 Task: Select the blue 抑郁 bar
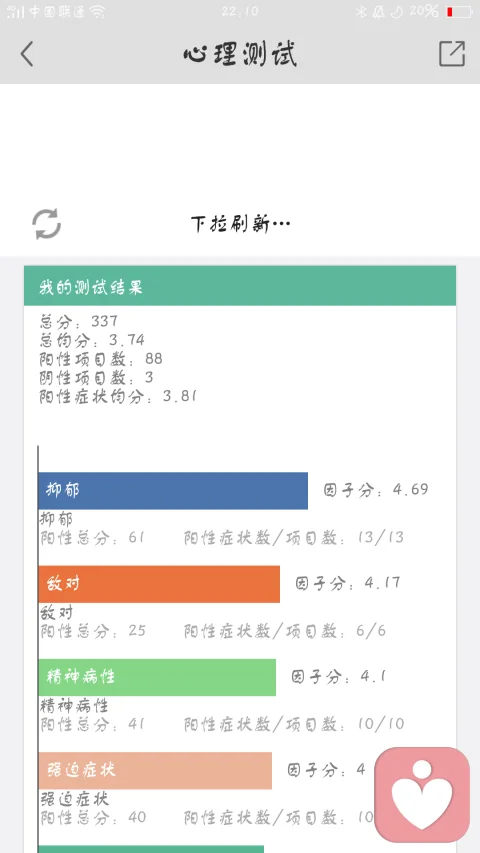click(x=173, y=491)
